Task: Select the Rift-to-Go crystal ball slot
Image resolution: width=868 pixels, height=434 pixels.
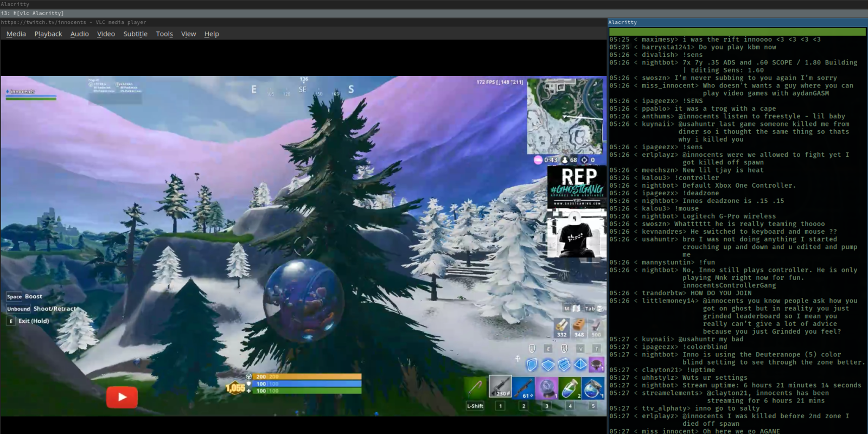Action: [547, 388]
